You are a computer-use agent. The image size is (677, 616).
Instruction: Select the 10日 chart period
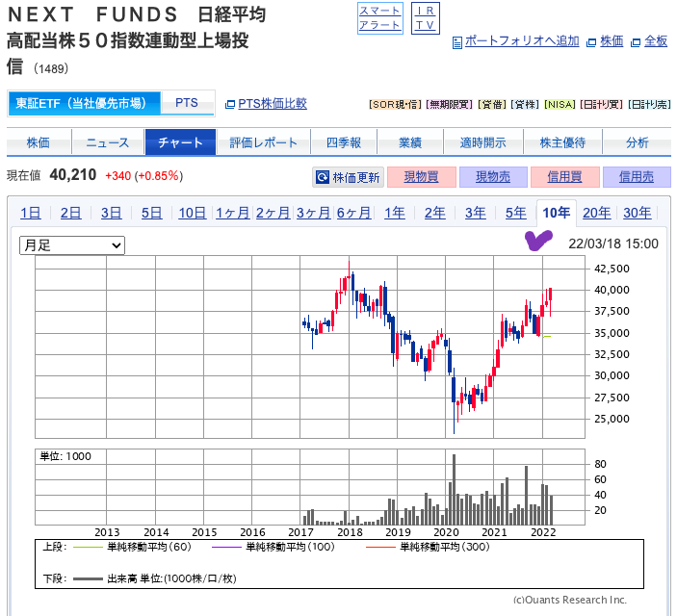click(193, 213)
